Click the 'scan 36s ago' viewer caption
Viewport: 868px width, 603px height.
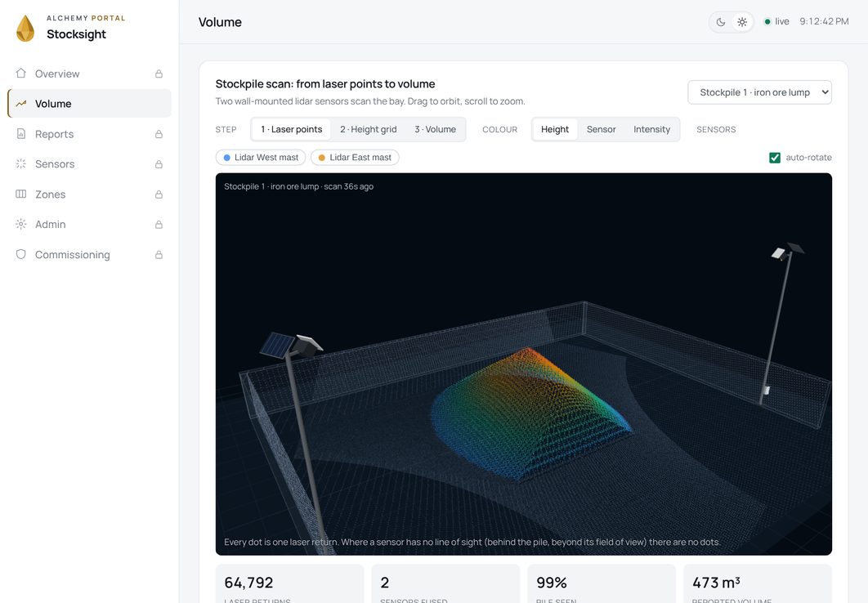coord(349,186)
